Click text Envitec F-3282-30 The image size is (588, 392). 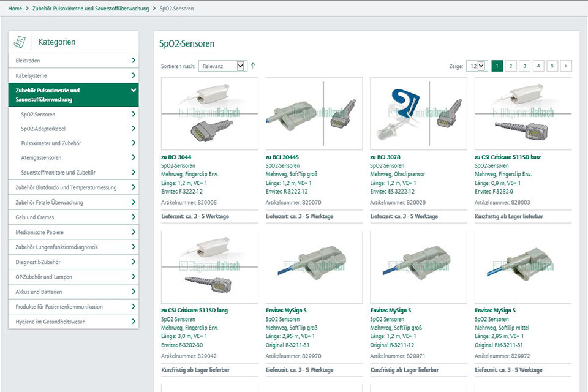point(182,345)
